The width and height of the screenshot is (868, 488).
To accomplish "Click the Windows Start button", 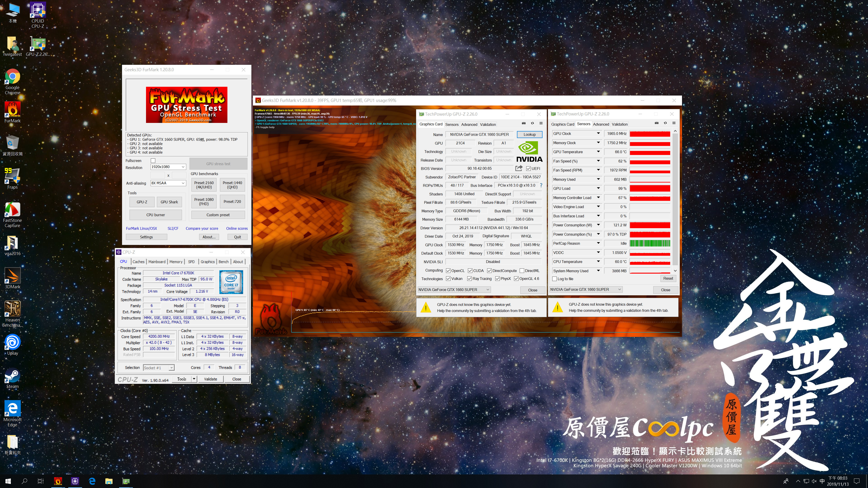I will click(x=8, y=481).
